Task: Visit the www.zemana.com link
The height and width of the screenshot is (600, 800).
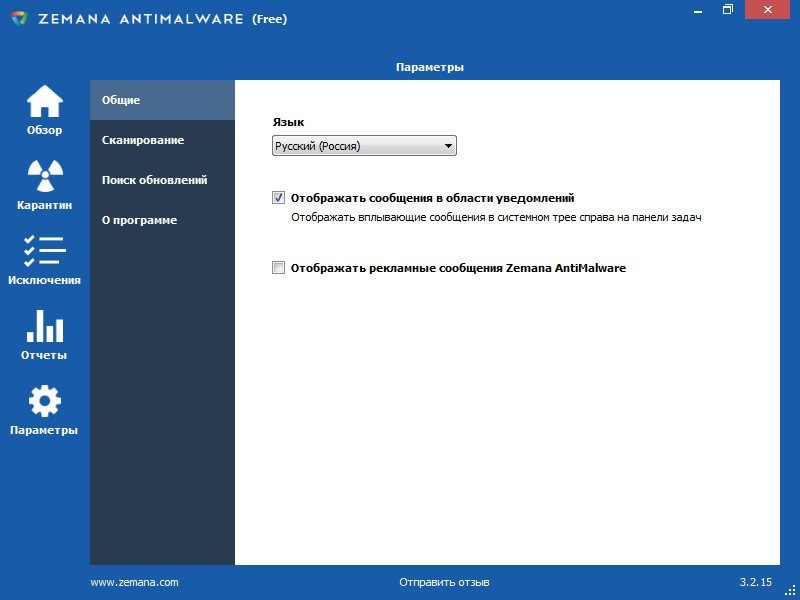Action: tap(134, 582)
